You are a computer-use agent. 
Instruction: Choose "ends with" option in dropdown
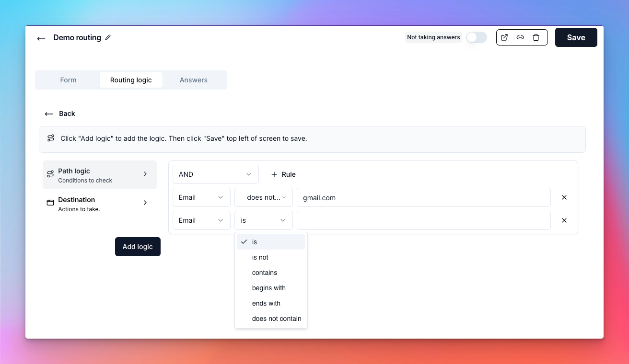266,303
